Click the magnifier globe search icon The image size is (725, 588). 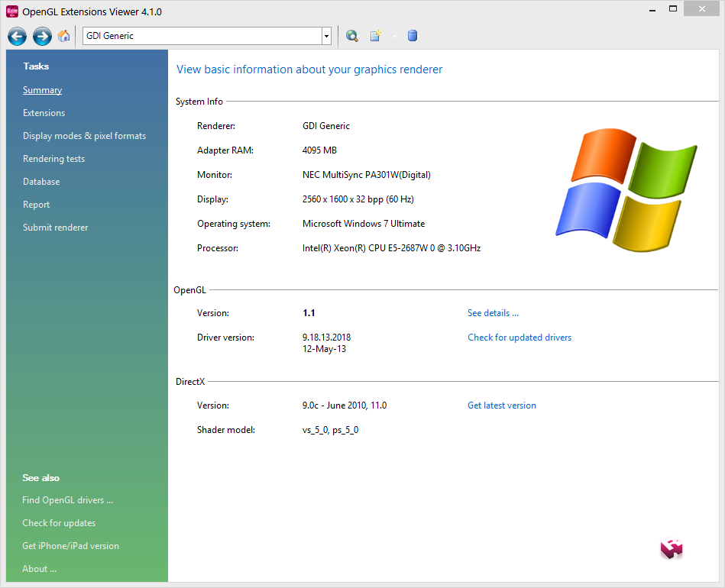(x=352, y=36)
